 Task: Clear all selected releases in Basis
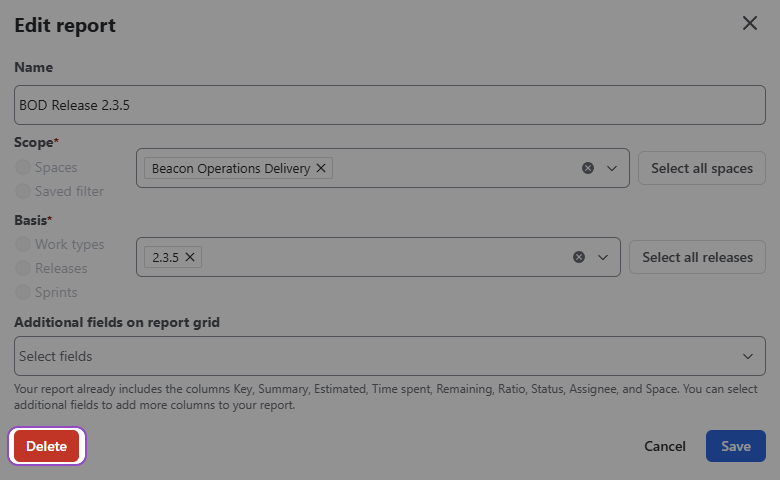[x=579, y=257]
